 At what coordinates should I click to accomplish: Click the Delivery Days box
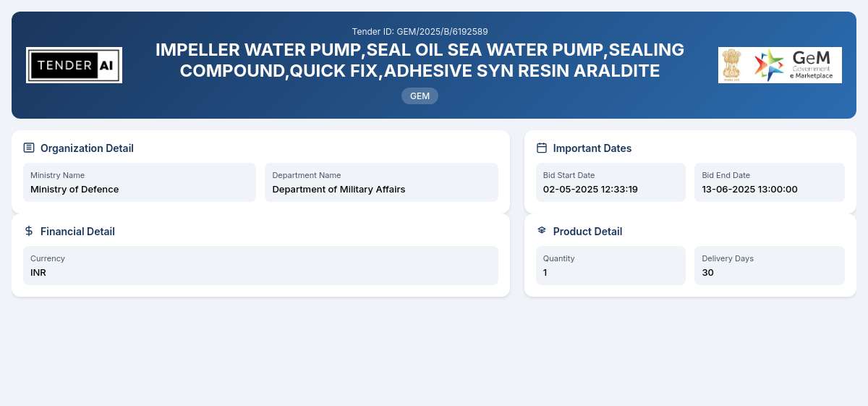tap(770, 266)
